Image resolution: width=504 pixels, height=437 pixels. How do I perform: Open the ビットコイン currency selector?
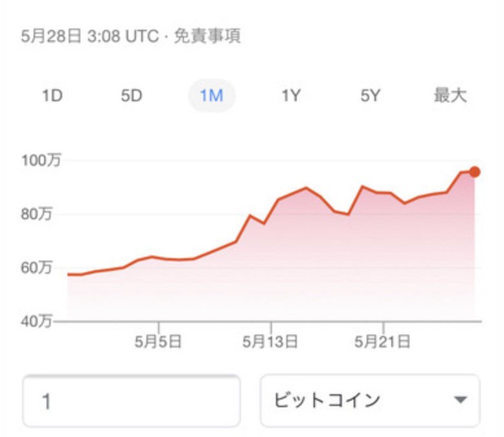coord(370,401)
